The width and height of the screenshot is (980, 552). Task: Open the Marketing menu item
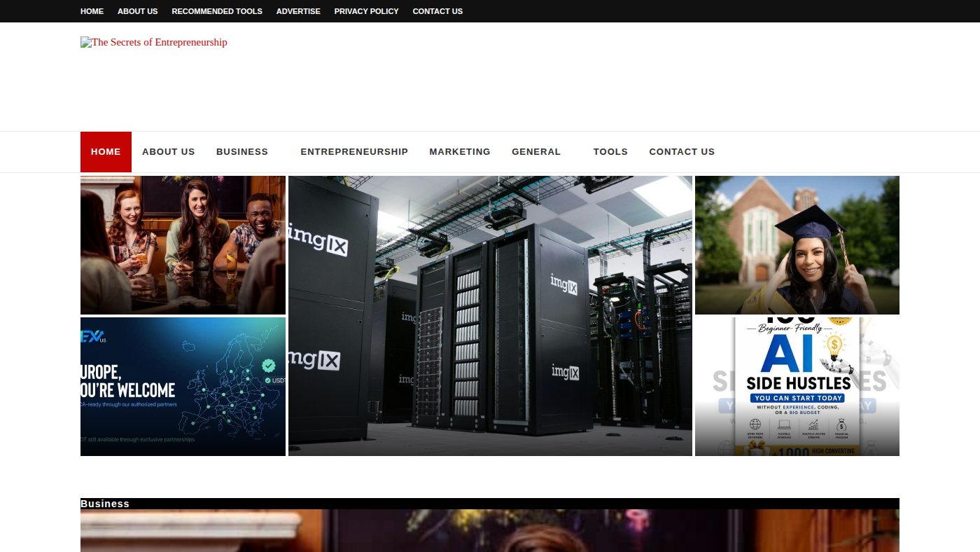pyautogui.click(x=460, y=151)
